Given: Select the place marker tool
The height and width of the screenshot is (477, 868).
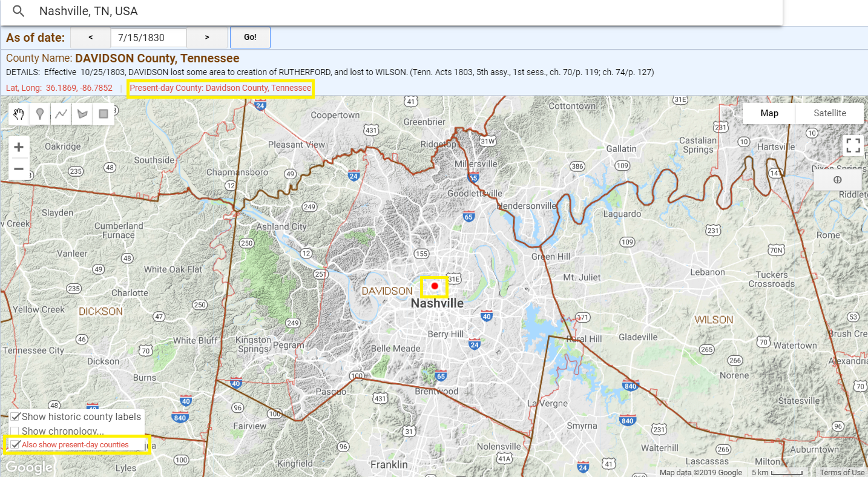Looking at the screenshot, I should pyautogui.click(x=39, y=113).
